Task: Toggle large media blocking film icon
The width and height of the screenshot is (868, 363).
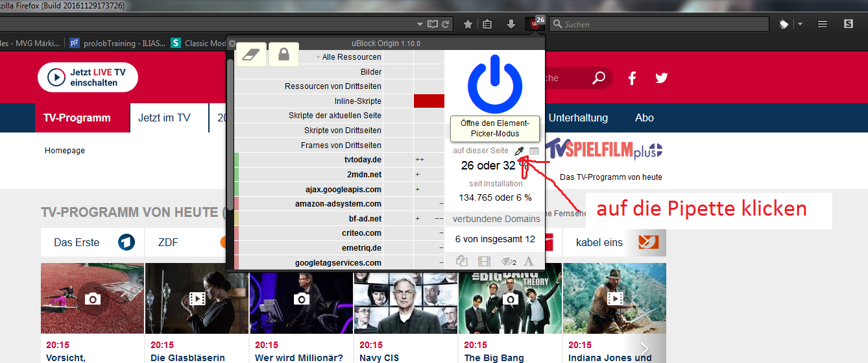Action: 484,261
